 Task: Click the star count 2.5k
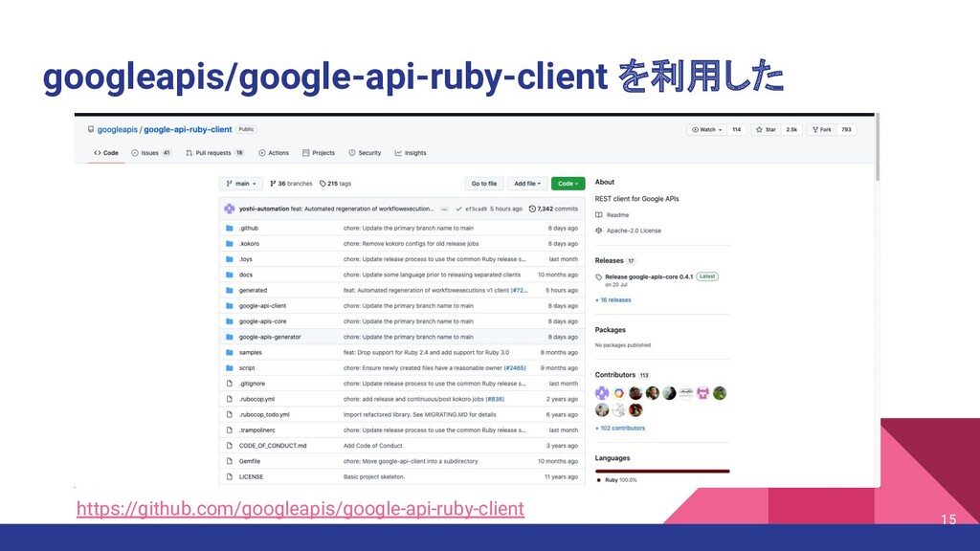(x=791, y=130)
